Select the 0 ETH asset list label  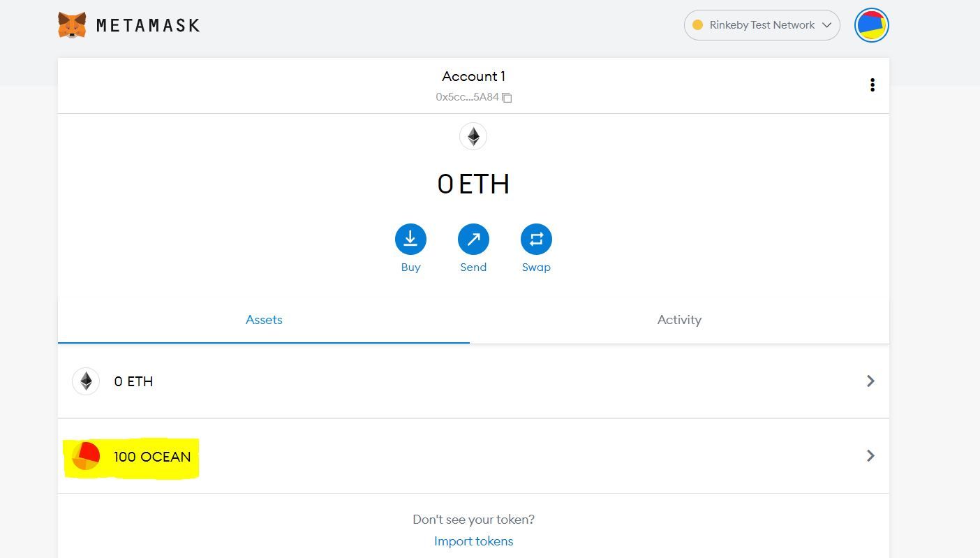tap(133, 382)
